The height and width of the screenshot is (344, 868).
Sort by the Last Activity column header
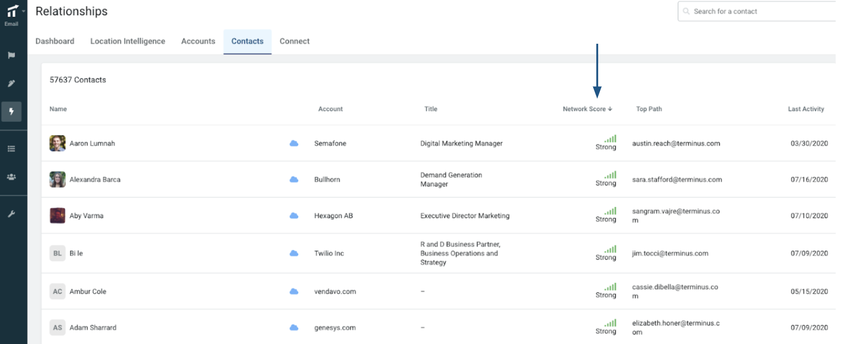806,109
